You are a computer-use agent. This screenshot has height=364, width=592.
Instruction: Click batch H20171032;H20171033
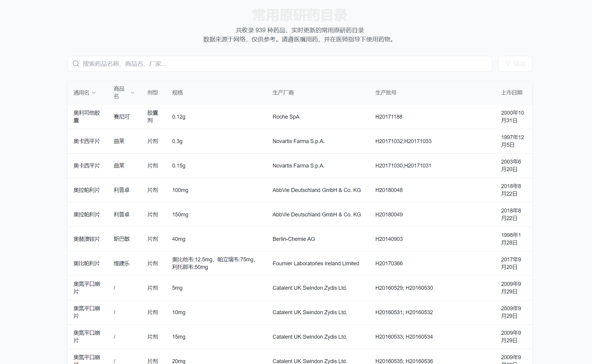(403, 141)
